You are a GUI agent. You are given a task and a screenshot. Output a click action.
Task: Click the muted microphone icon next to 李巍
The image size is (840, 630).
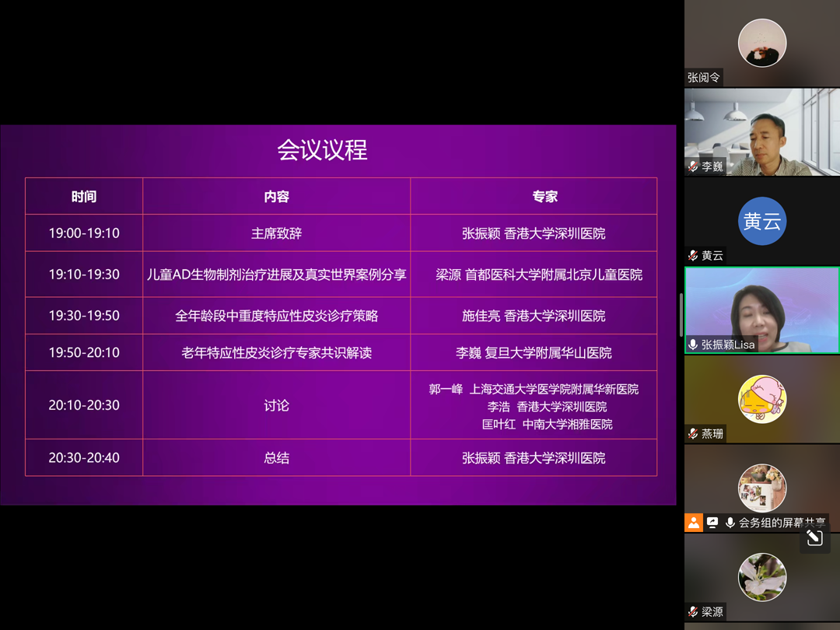pyautogui.click(x=693, y=166)
